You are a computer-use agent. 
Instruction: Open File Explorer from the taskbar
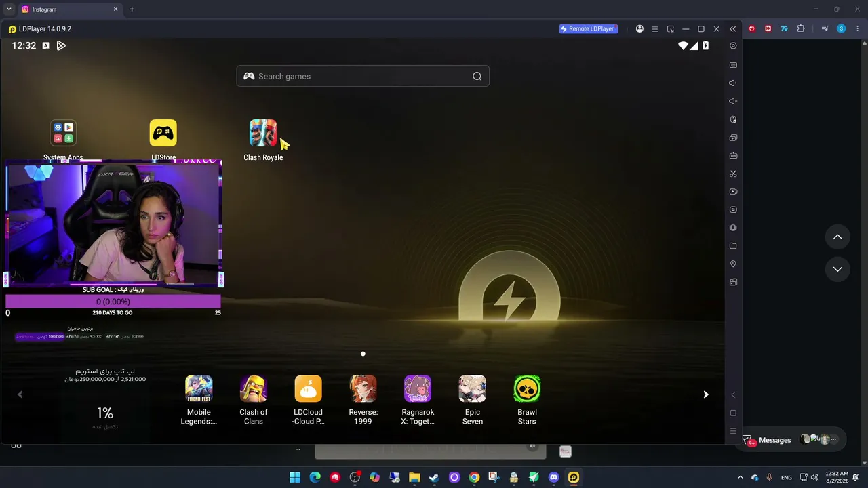414,477
